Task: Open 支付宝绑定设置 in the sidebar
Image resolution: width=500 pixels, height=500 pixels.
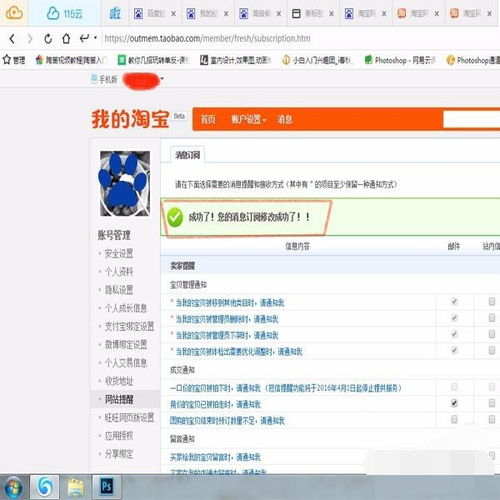Action: (x=129, y=326)
